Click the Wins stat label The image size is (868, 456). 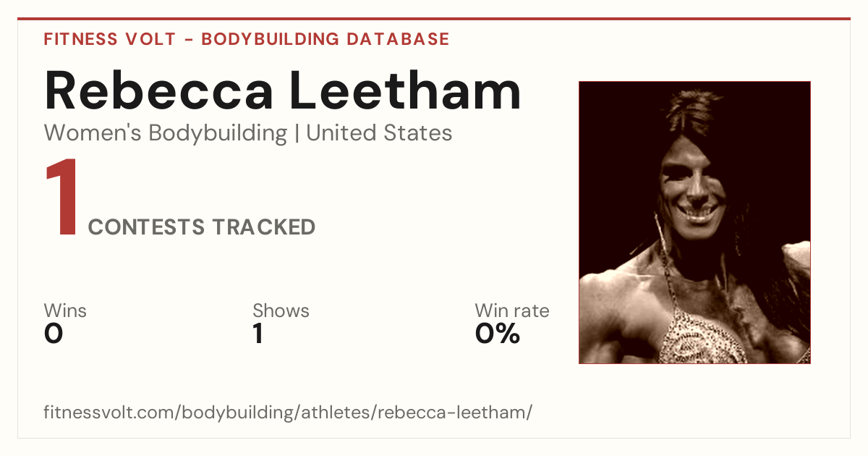click(65, 311)
